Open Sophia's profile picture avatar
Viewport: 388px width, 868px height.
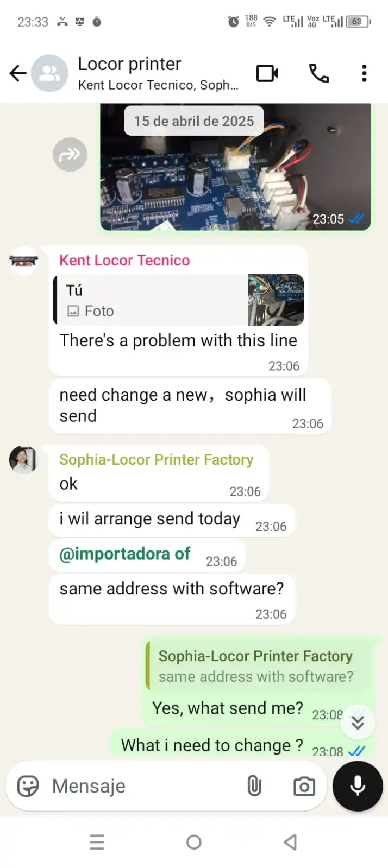(23, 460)
